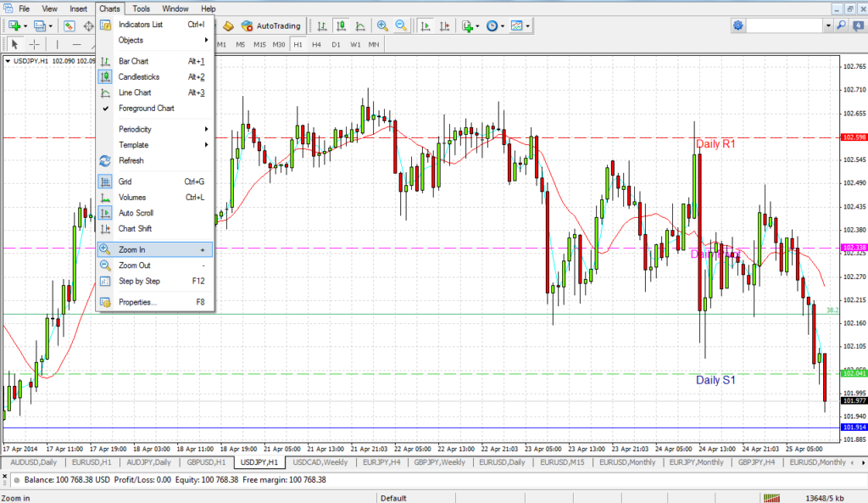The width and height of the screenshot is (868, 503).
Task: Open Properties from the Charts menu
Action: (x=155, y=302)
